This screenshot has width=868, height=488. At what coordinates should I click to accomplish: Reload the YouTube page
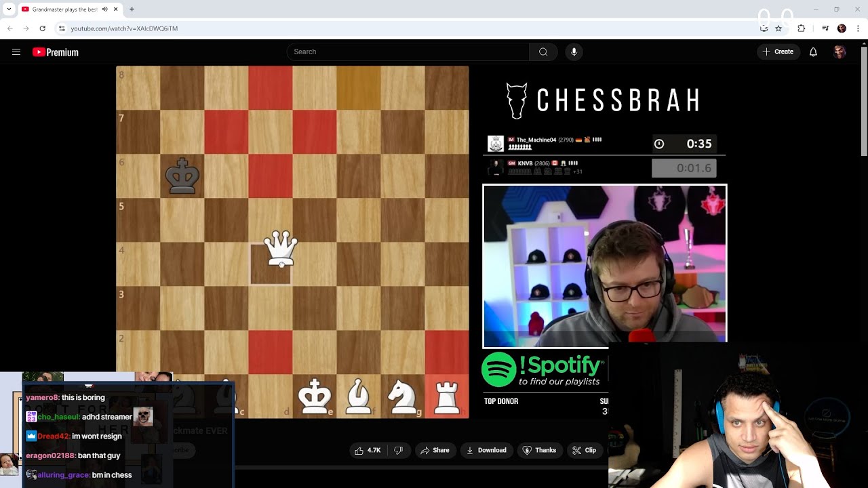tap(42, 28)
